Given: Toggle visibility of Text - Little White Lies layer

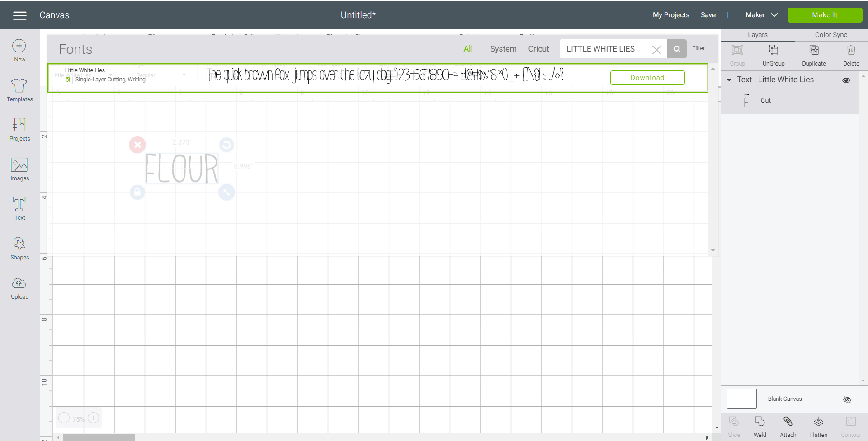Looking at the screenshot, I should [846, 80].
